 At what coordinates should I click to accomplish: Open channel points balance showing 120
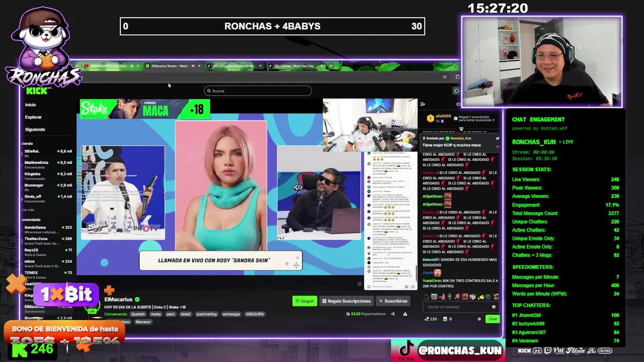[x=431, y=319]
